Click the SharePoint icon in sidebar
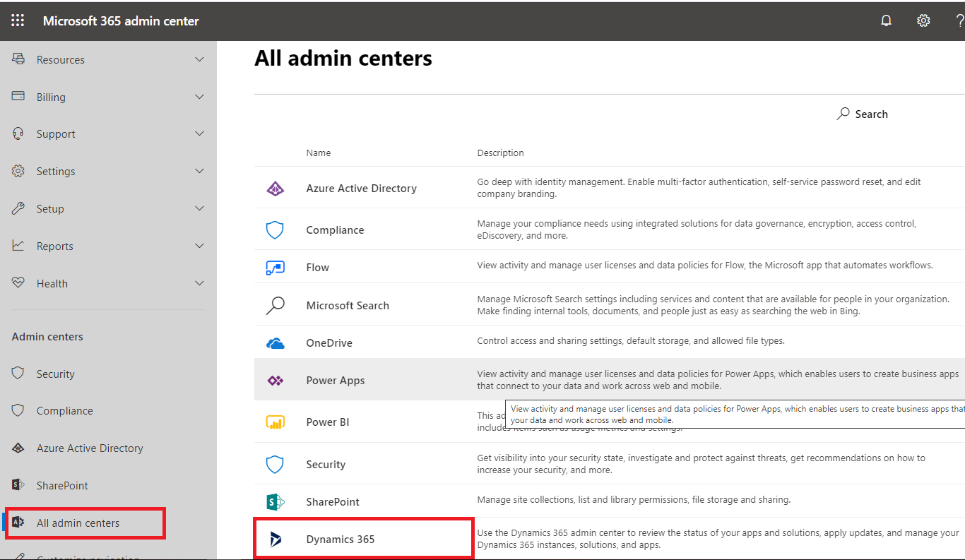Screen dimensions: 965x560 point(18,484)
